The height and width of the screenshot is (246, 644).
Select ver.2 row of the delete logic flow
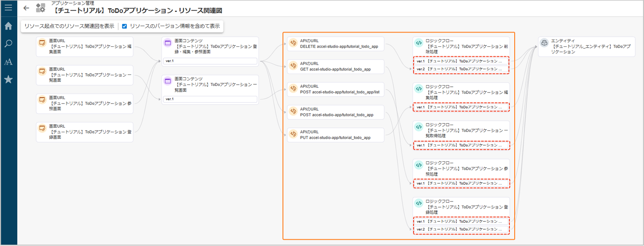tap(461, 69)
